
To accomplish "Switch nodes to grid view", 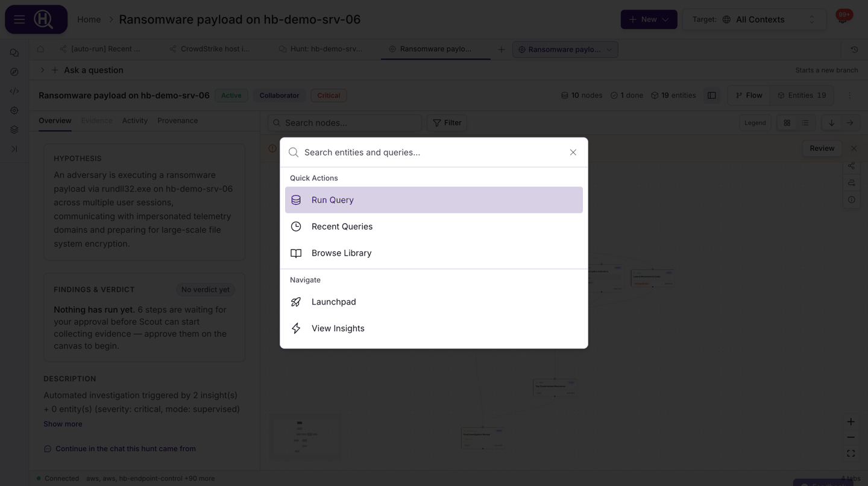I will pos(787,123).
